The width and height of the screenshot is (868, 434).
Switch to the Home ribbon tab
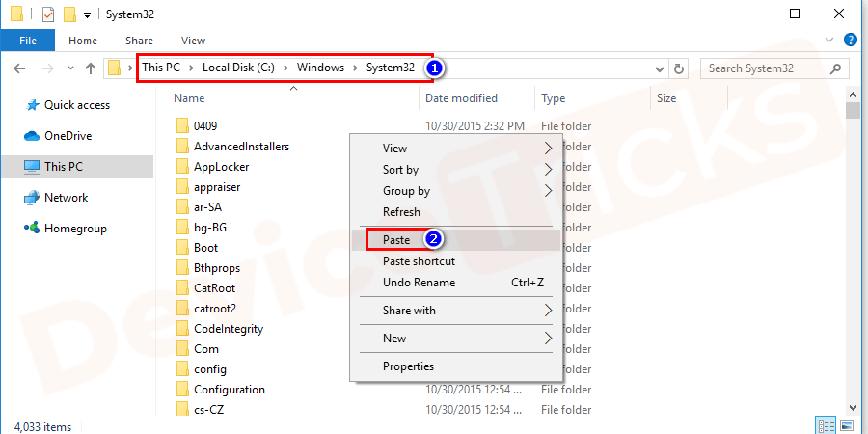(83, 41)
